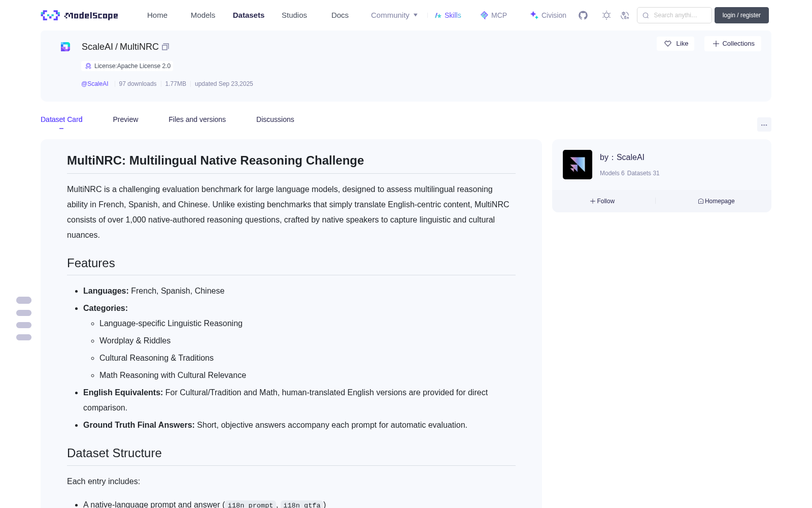Click the 'ScaleAI / MultiNRC' dataset title
The height and width of the screenshot is (508, 812).
pos(120,47)
